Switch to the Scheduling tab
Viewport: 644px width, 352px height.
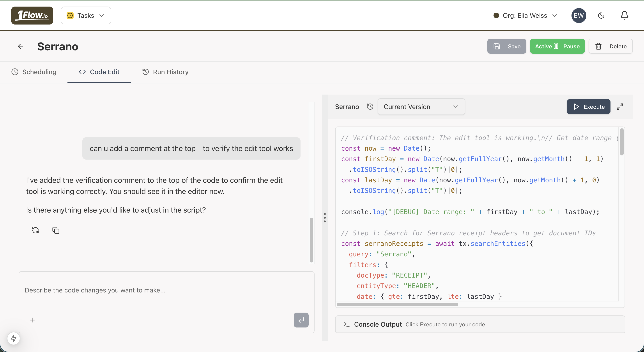click(x=34, y=72)
